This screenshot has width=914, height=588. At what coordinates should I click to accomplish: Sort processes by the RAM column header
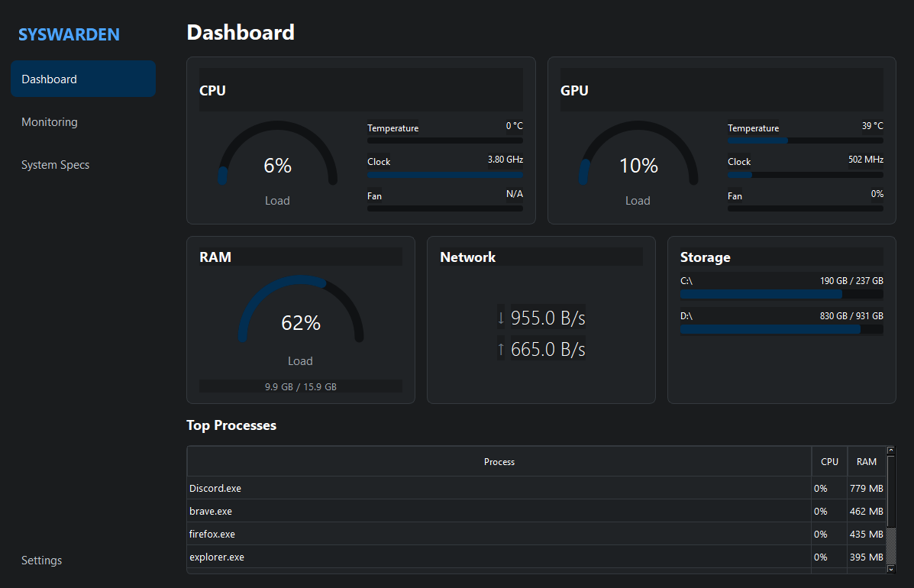click(867, 461)
